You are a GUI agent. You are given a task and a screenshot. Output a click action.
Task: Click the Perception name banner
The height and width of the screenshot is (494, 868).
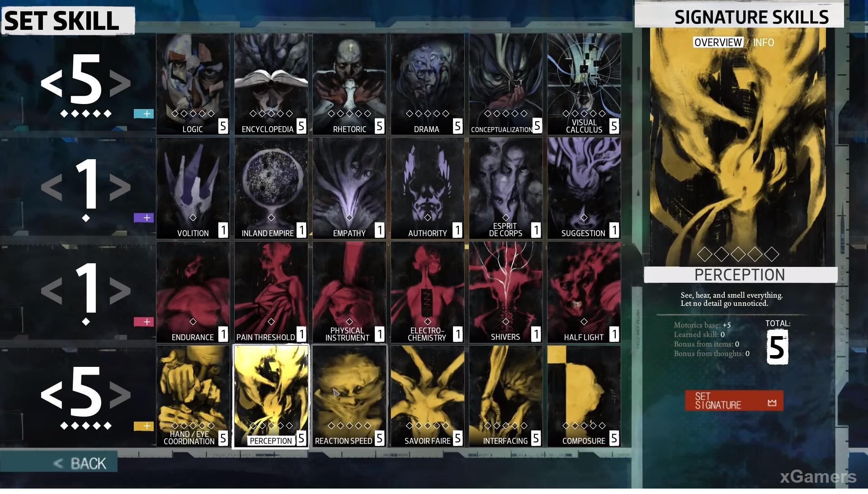pyautogui.click(x=741, y=275)
